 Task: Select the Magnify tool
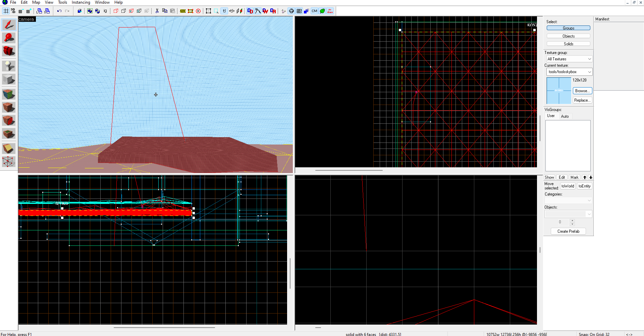point(9,38)
